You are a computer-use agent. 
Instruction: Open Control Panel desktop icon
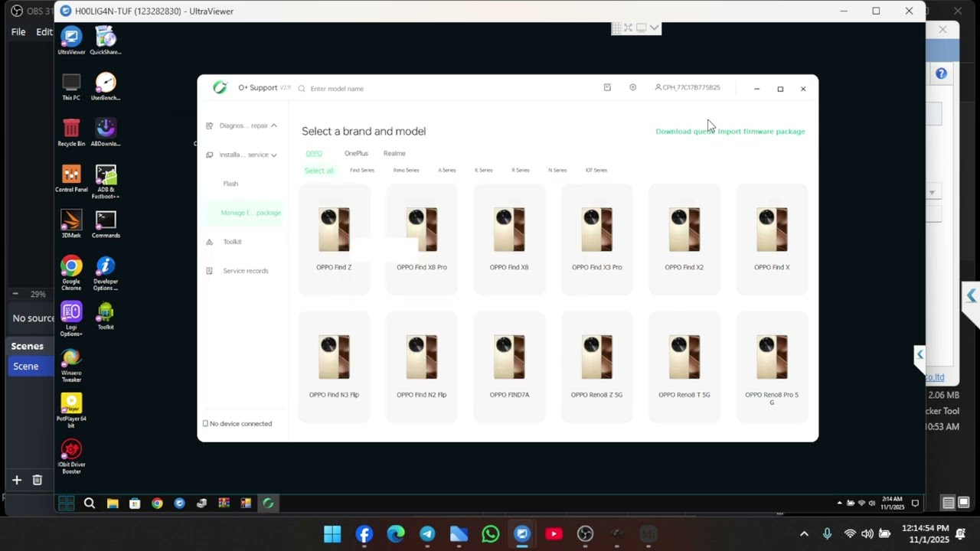(x=71, y=178)
